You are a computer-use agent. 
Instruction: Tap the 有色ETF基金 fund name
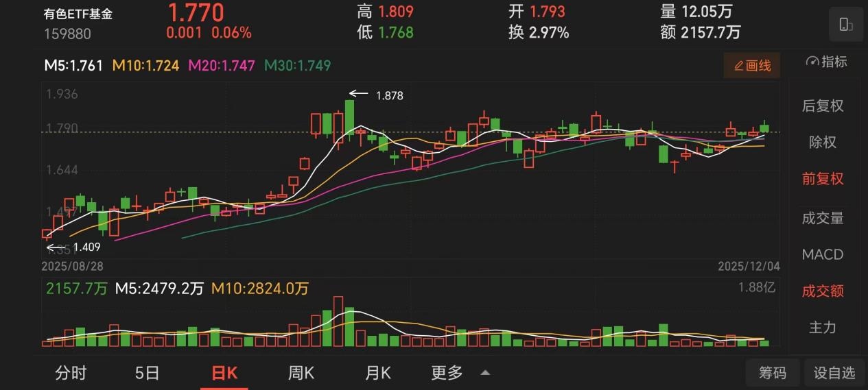[78, 14]
